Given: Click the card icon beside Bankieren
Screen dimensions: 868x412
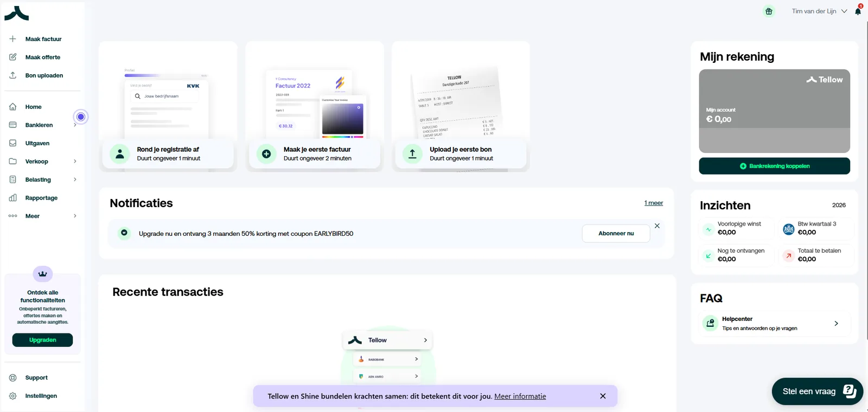Looking at the screenshot, I should click(x=12, y=125).
